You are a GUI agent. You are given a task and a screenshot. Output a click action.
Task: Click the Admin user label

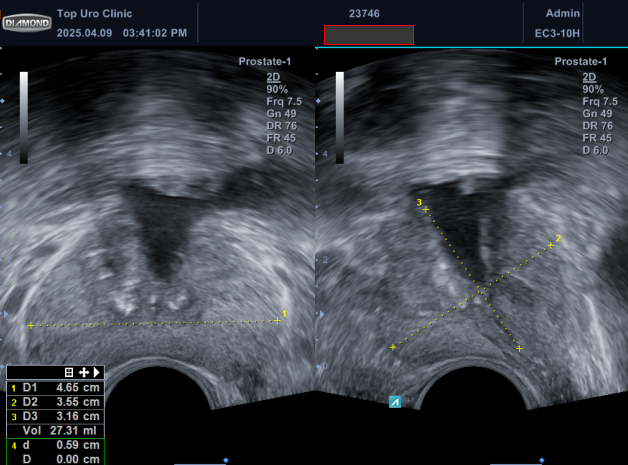click(563, 14)
